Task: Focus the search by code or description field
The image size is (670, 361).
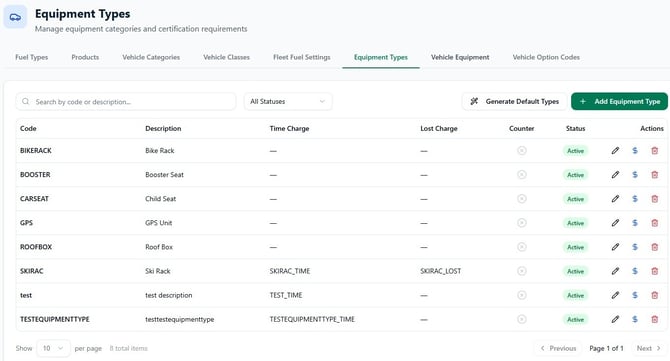Action: point(126,102)
